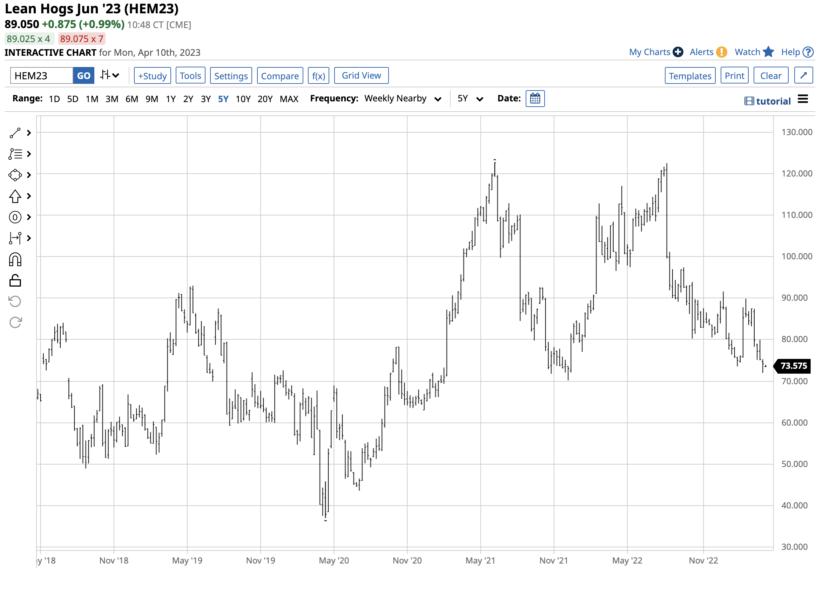Image resolution: width=836 pixels, height=600 pixels.
Task: Select the up arrow marker tool
Action: click(15, 196)
